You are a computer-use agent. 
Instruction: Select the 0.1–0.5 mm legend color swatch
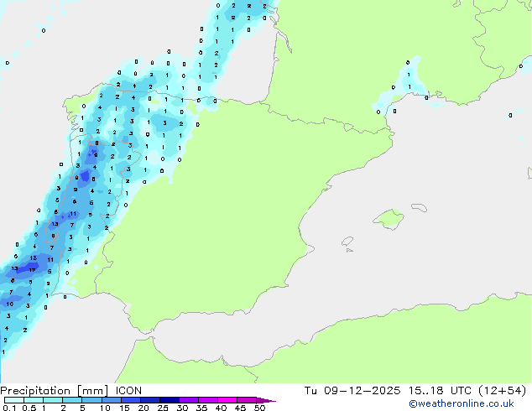click(x=14, y=400)
